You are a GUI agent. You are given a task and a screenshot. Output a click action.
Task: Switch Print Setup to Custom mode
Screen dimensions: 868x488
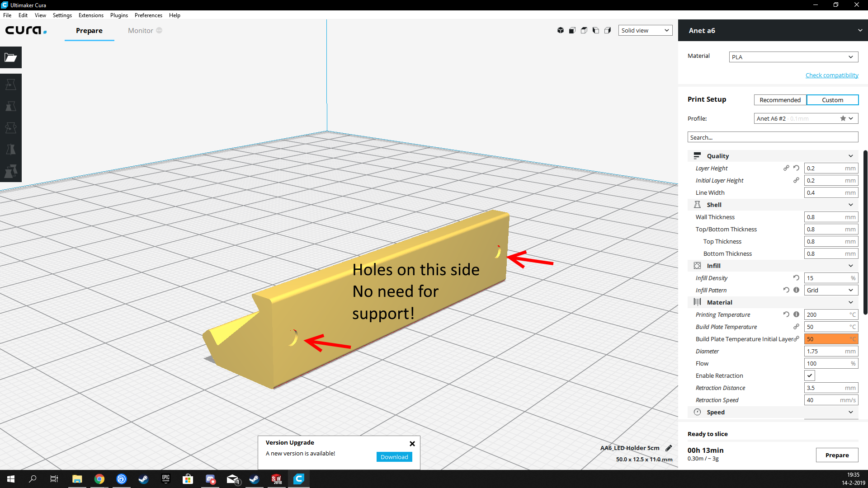pos(832,100)
